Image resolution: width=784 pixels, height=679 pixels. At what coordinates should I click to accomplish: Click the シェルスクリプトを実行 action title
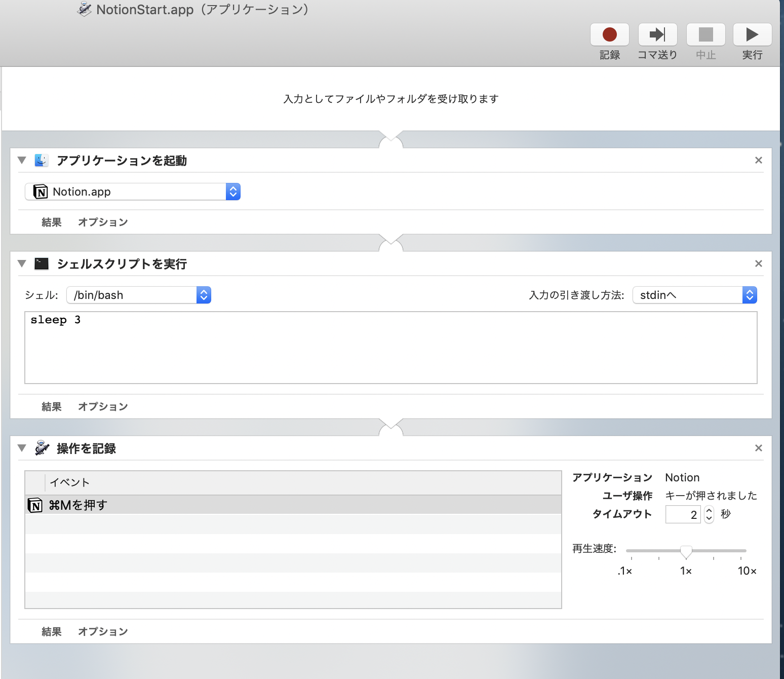click(x=122, y=264)
